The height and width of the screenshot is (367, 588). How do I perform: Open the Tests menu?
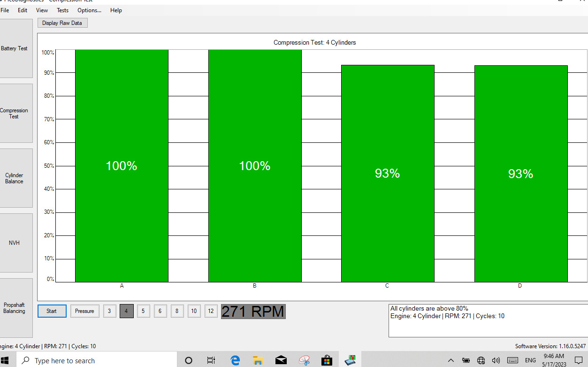click(62, 10)
